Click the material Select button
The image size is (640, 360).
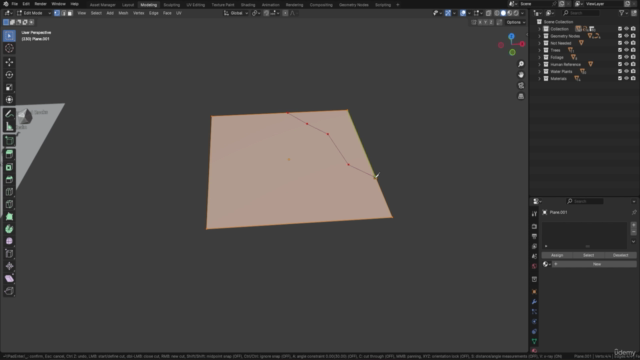tap(589, 255)
